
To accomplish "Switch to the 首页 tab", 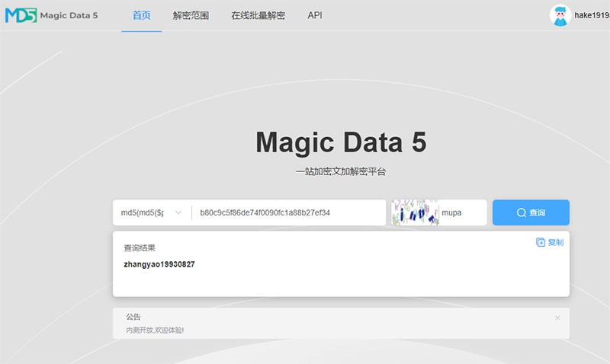I will [141, 15].
